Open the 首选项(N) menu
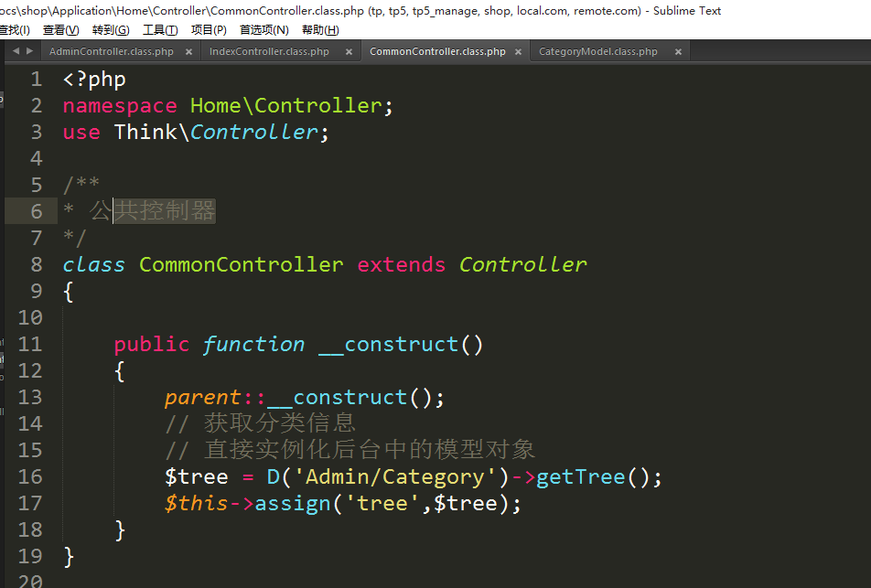The image size is (871, 588). [263, 30]
